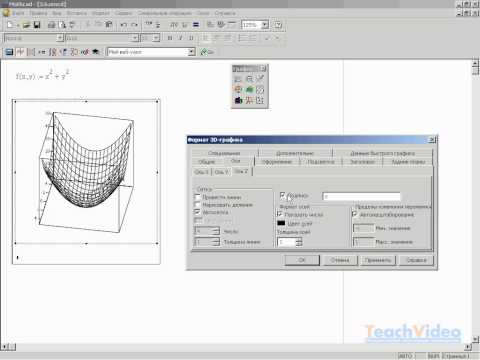Open the Формат menu in the menu bar
The height and width of the screenshot is (360, 480).
tap(101, 13)
